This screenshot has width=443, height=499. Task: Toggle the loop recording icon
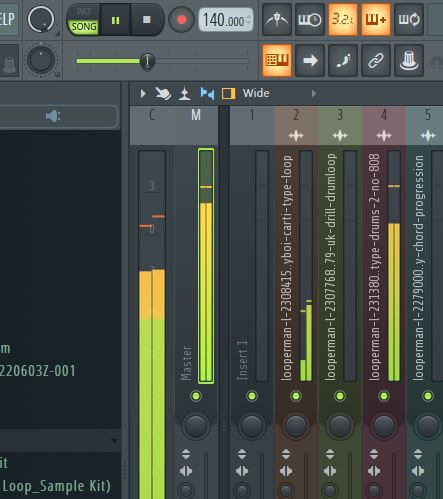click(x=409, y=20)
